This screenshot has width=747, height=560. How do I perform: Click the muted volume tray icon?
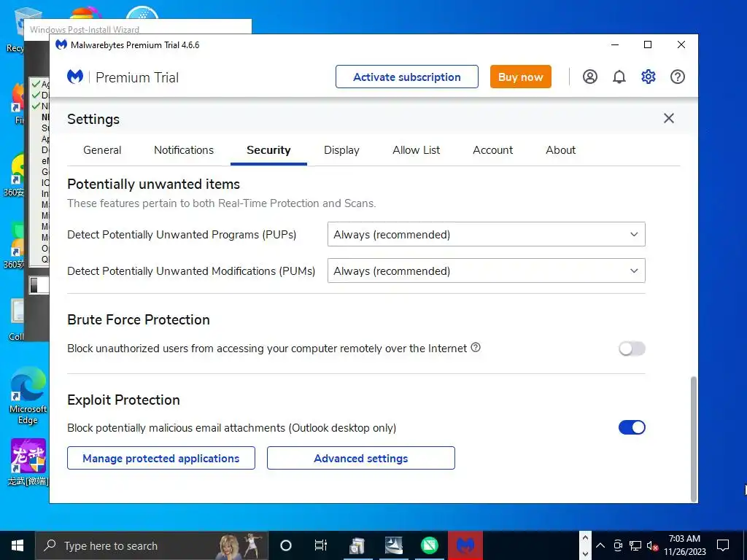point(651,545)
